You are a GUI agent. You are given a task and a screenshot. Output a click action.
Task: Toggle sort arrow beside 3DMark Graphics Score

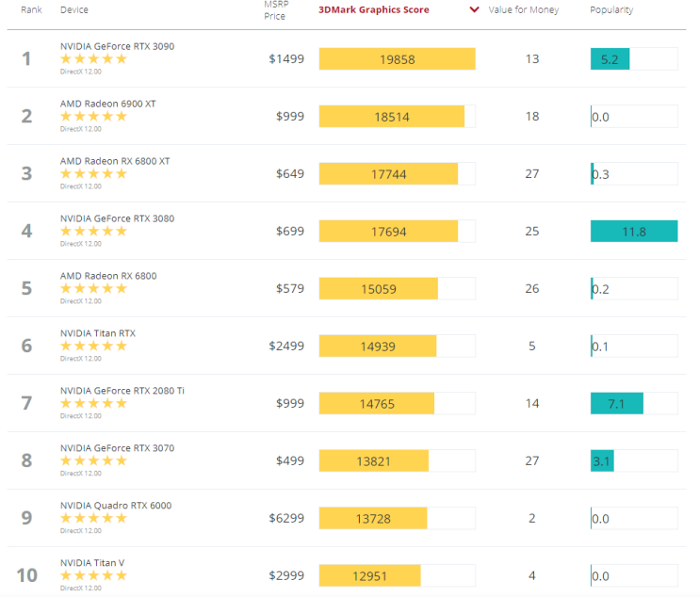[474, 9]
